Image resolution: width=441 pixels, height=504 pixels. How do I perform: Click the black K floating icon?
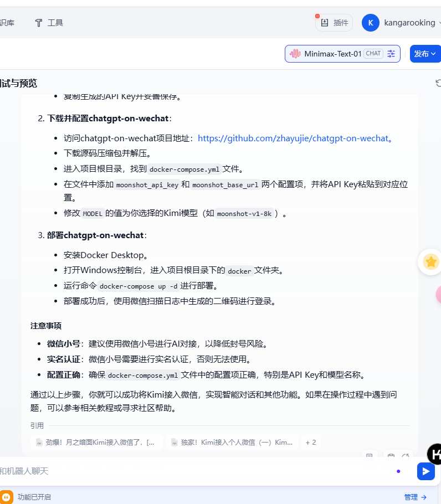click(x=434, y=454)
